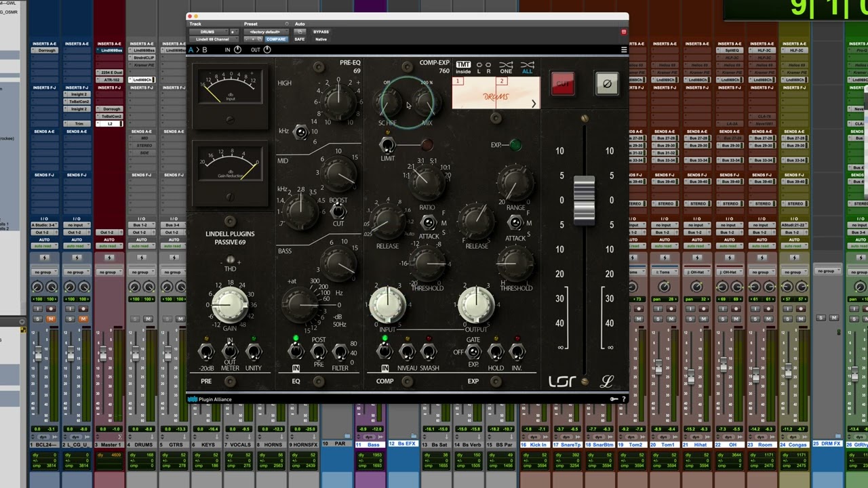The image size is (868, 488).
Task: Click the compressor RATIO knob
Action: click(425, 182)
